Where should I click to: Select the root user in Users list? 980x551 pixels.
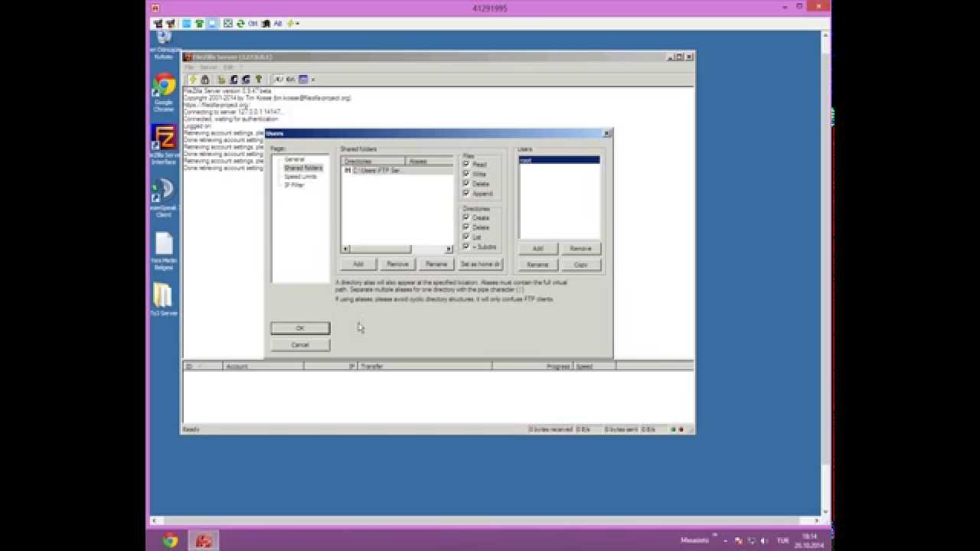coord(559,160)
